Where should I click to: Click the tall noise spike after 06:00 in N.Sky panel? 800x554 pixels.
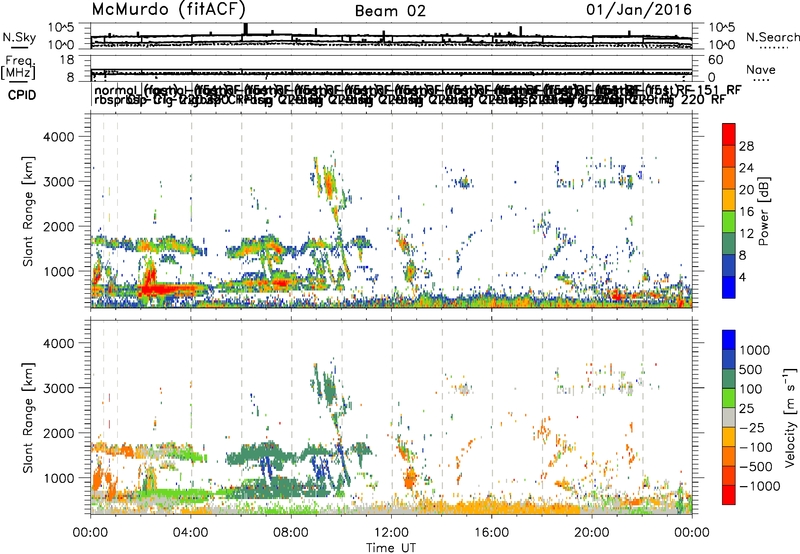point(246,29)
